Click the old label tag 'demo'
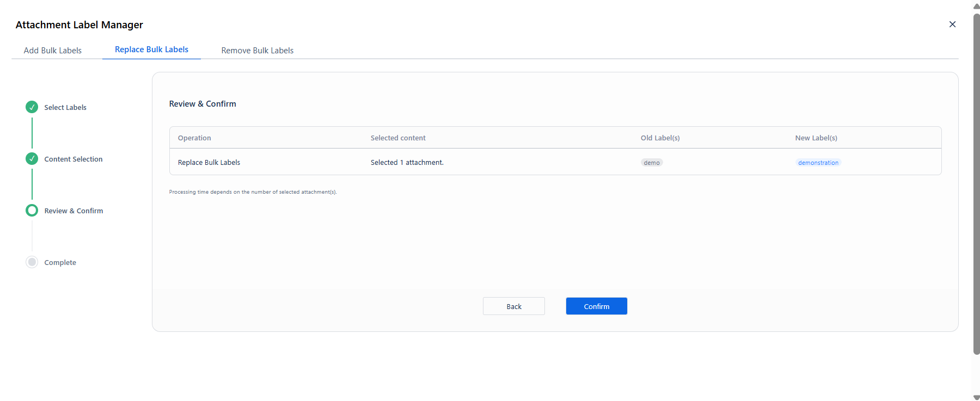 (652, 163)
